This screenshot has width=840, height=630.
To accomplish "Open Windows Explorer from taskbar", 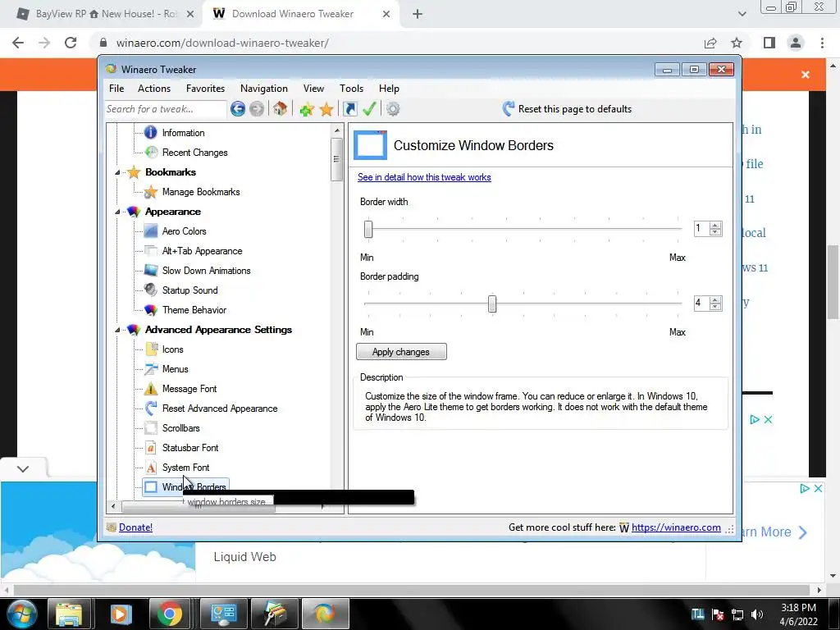I will [69, 614].
